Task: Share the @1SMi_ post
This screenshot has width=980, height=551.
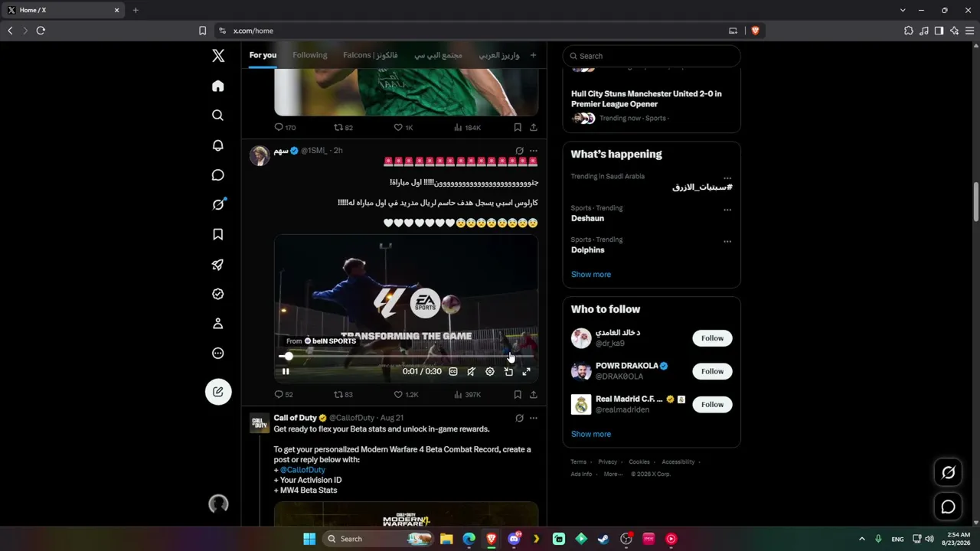Action: pyautogui.click(x=534, y=395)
